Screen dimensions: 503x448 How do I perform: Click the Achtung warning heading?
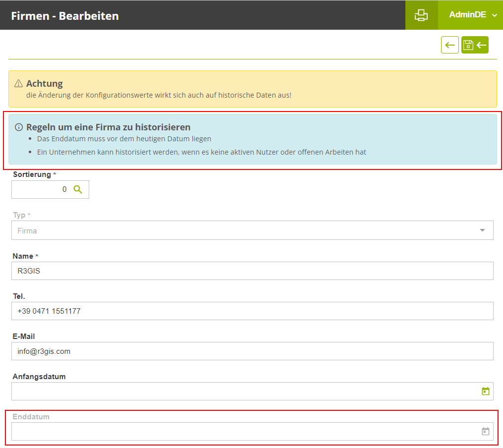(x=45, y=83)
